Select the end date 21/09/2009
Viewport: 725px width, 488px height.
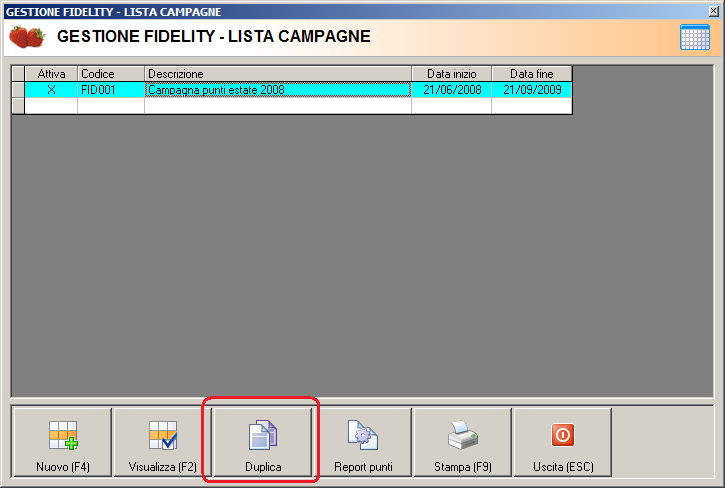(x=532, y=89)
